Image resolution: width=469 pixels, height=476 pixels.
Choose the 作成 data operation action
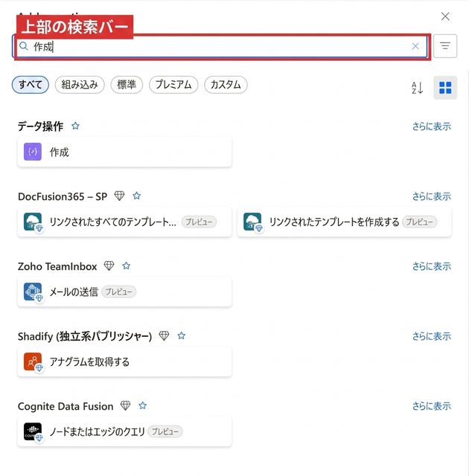[124, 152]
